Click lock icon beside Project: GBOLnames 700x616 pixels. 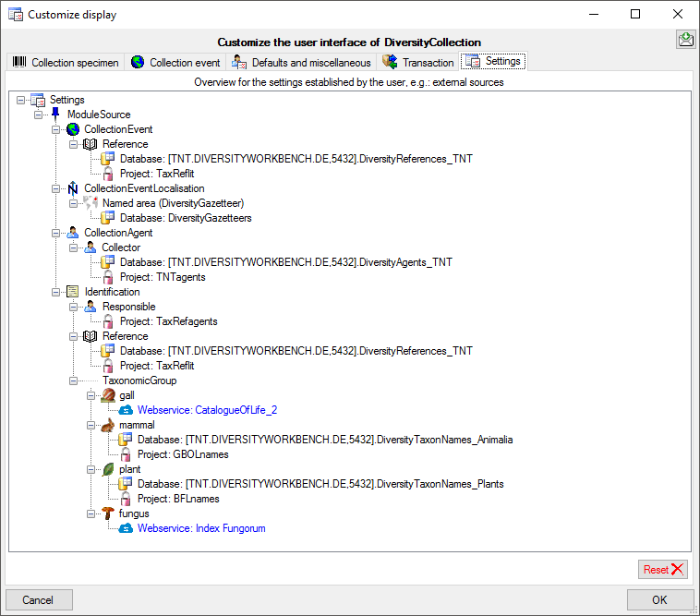tap(126, 454)
